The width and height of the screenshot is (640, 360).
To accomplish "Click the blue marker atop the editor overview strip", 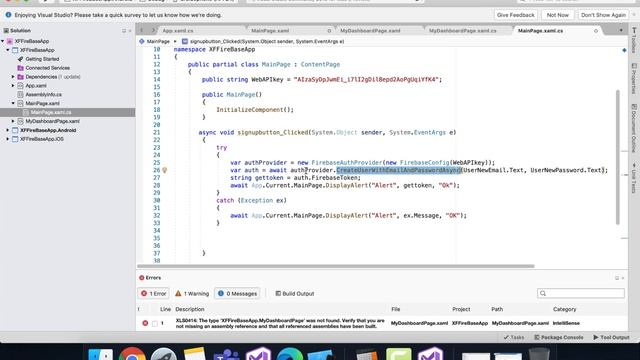I will [624, 50].
